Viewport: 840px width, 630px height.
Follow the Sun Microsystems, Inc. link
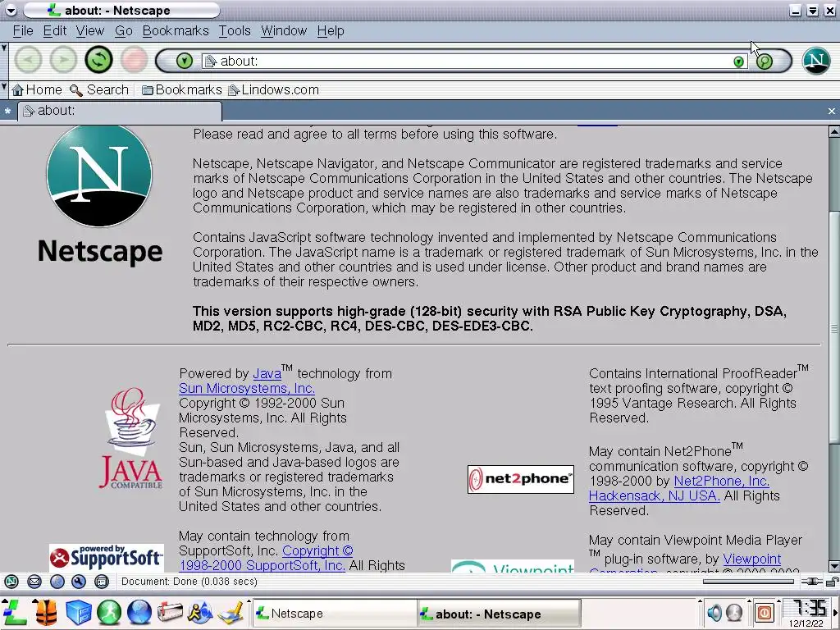click(246, 388)
